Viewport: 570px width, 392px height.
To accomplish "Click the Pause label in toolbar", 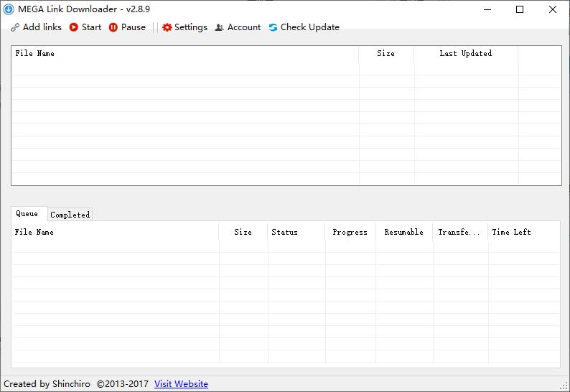I will [133, 27].
